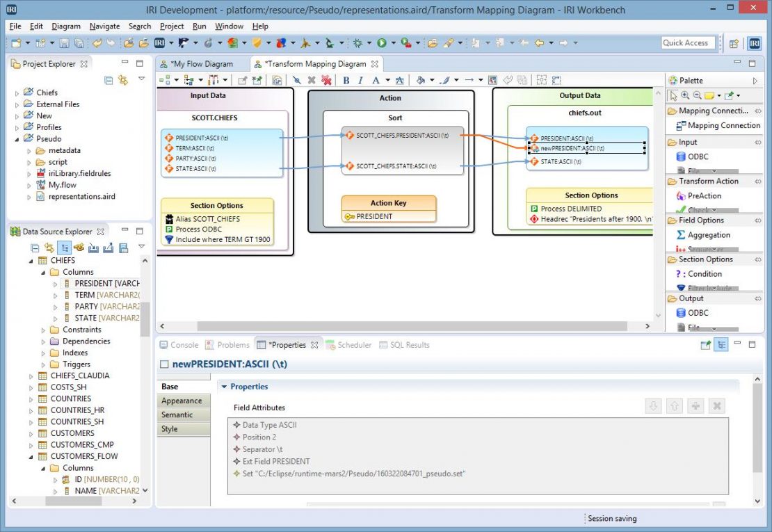Pick the Condition tool under Section Options

pyautogui.click(x=699, y=274)
